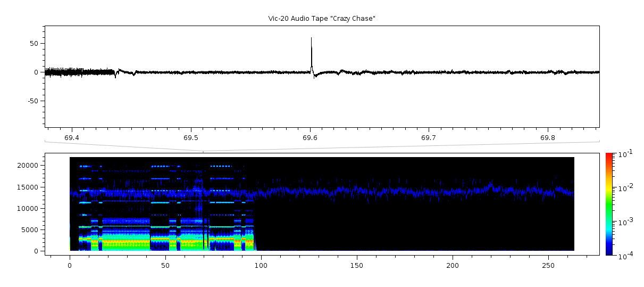This screenshot has width=644, height=287.
Task: Click the 69.8 time axis label
Action: 548,138
